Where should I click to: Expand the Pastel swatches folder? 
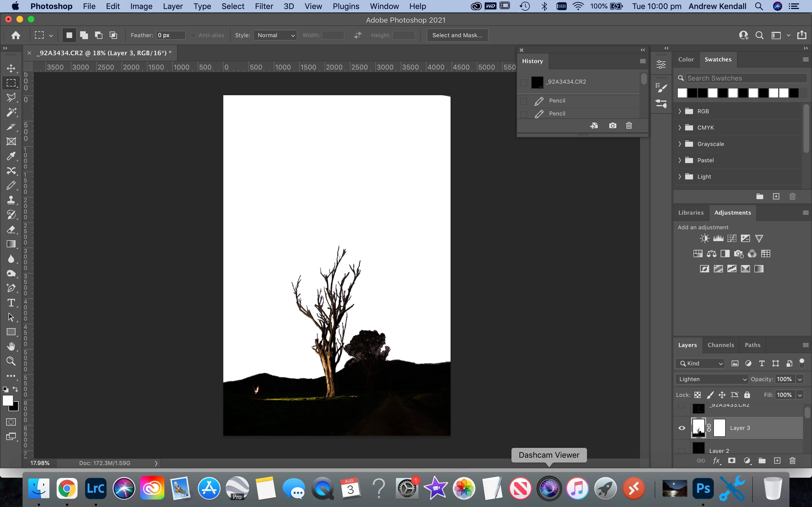pyautogui.click(x=680, y=160)
